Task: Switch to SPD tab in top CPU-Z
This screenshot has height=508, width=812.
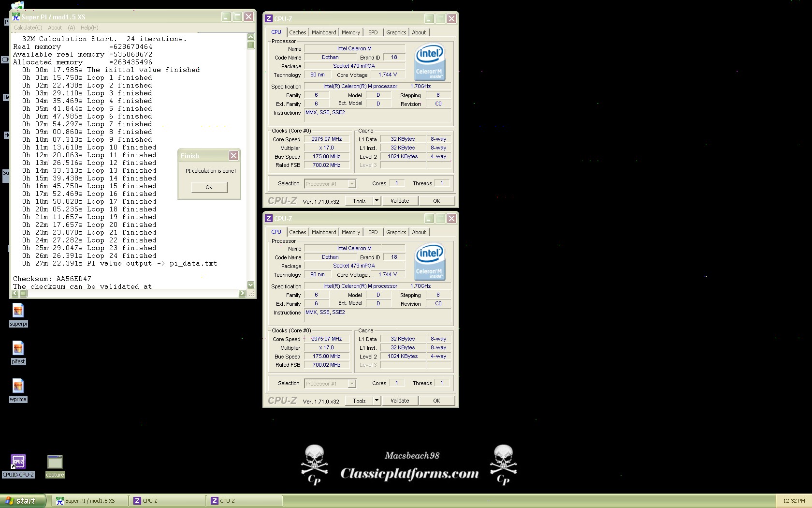Action: click(373, 32)
